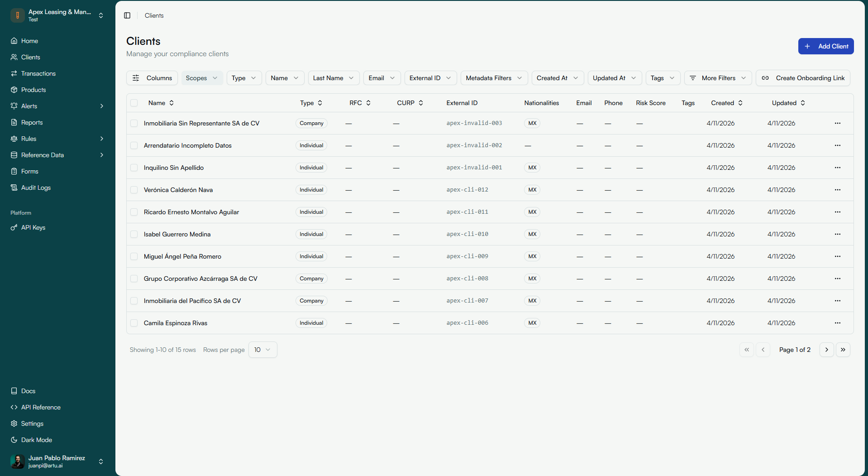
Task: Change rows per page selector
Action: [262, 350]
